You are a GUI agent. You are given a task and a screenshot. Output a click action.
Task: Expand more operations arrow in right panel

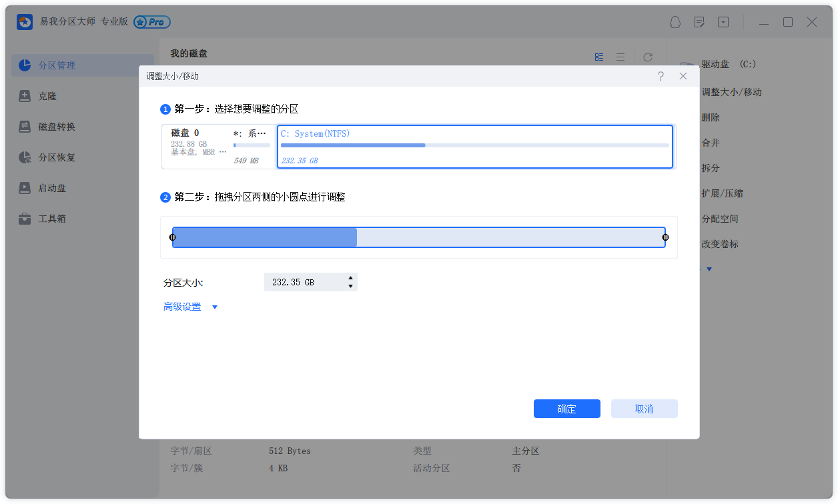click(709, 269)
